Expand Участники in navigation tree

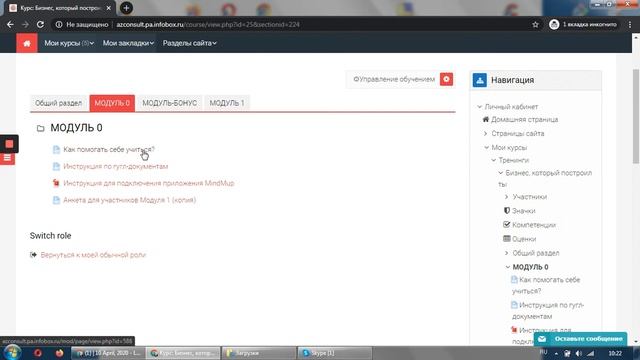pos(507,197)
